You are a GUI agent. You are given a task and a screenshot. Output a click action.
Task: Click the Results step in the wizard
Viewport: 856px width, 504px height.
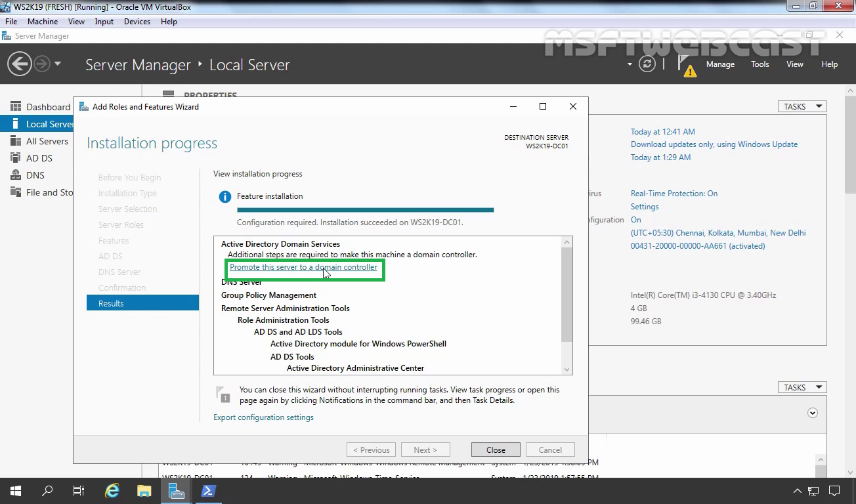pyautogui.click(x=142, y=303)
